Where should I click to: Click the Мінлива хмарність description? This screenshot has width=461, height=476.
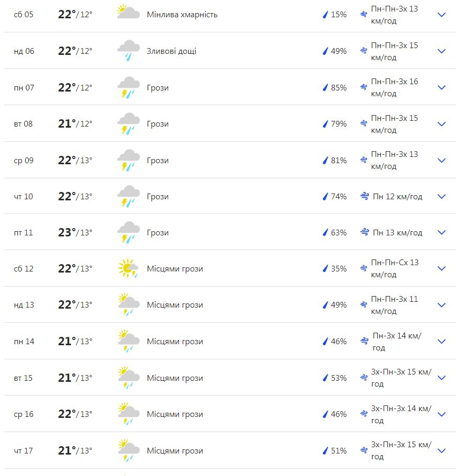(182, 15)
